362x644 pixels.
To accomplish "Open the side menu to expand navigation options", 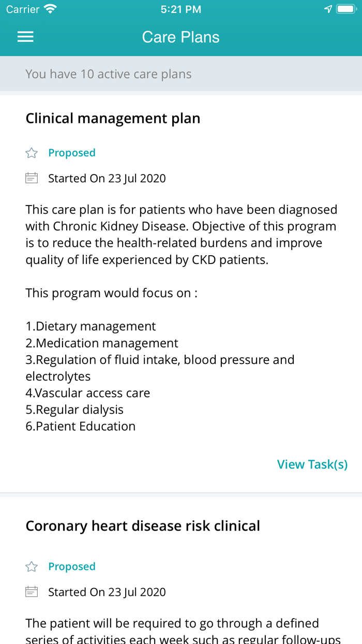I will click(25, 36).
